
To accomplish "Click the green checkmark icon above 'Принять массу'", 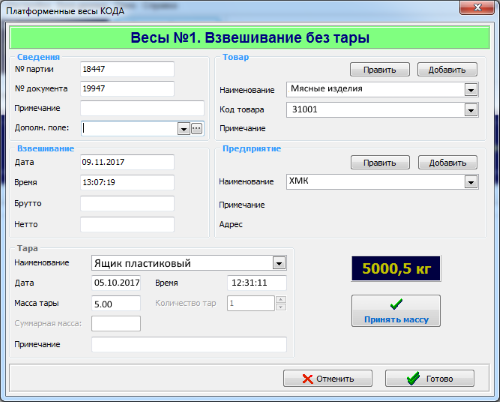I will [396, 304].
